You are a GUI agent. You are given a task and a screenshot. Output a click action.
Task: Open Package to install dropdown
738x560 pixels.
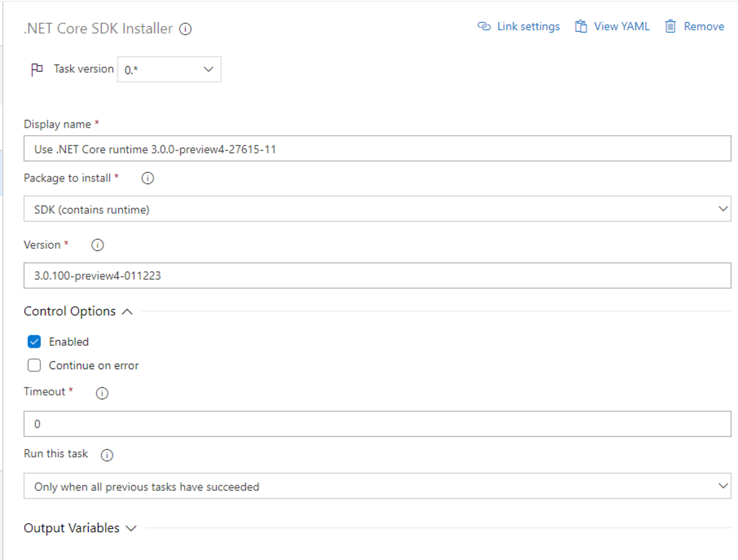pyautogui.click(x=377, y=209)
